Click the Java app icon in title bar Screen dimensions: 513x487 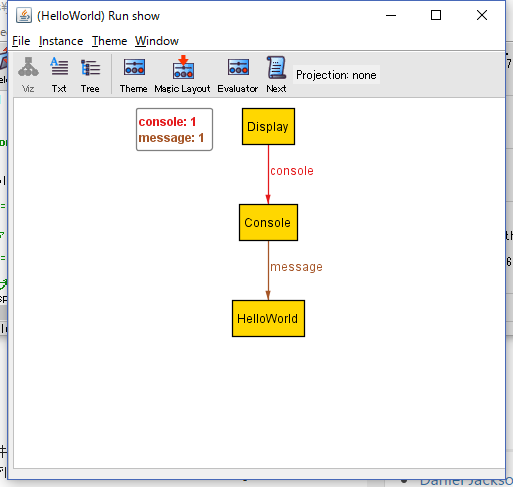[24, 16]
